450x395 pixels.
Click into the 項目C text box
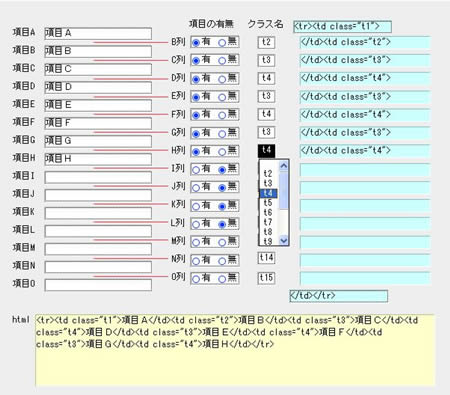coord(98,69)
